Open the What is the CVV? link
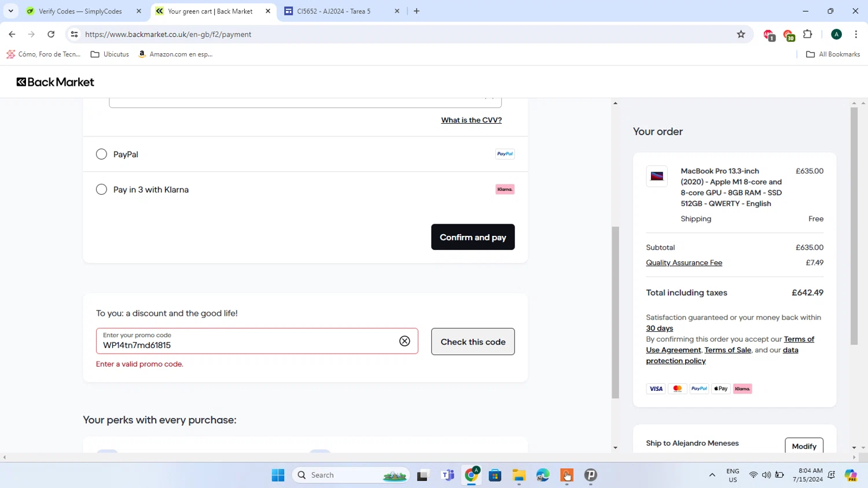This screenshot has height=488, width=868. point(471,120)
